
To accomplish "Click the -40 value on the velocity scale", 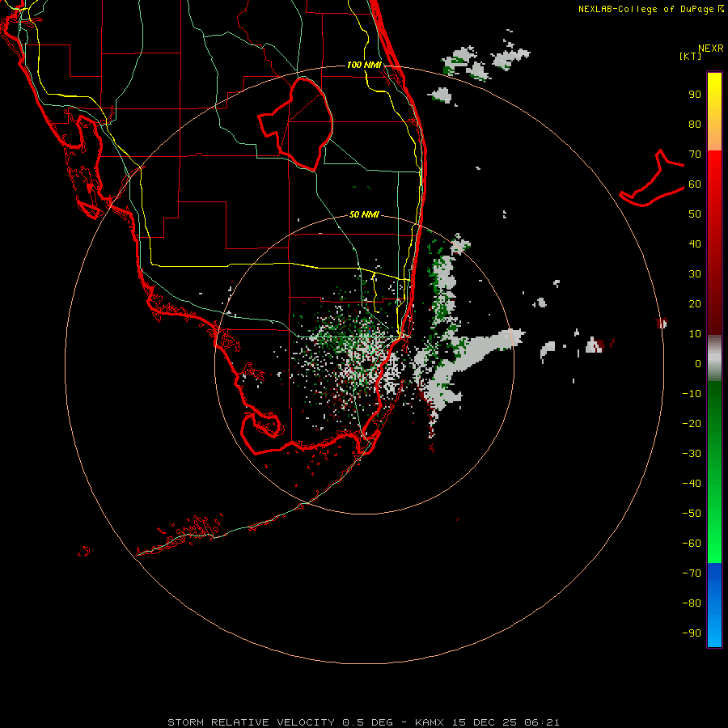I will (x=692, y=484).
